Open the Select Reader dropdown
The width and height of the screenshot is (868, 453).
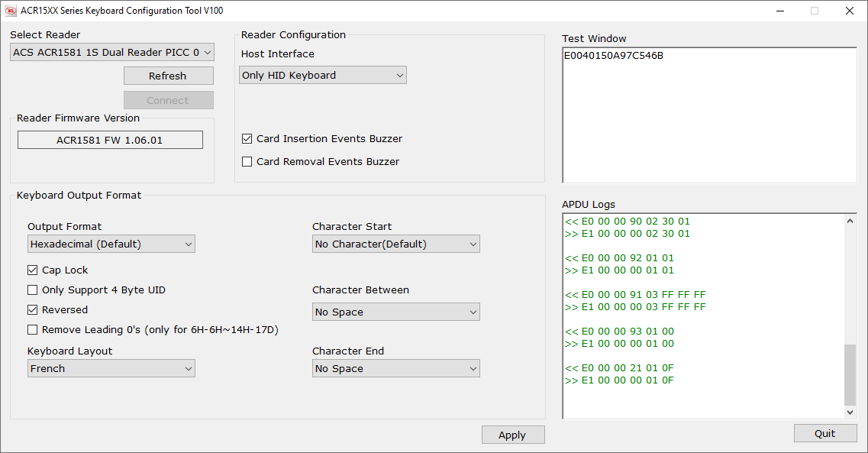[x=112, y=53]
